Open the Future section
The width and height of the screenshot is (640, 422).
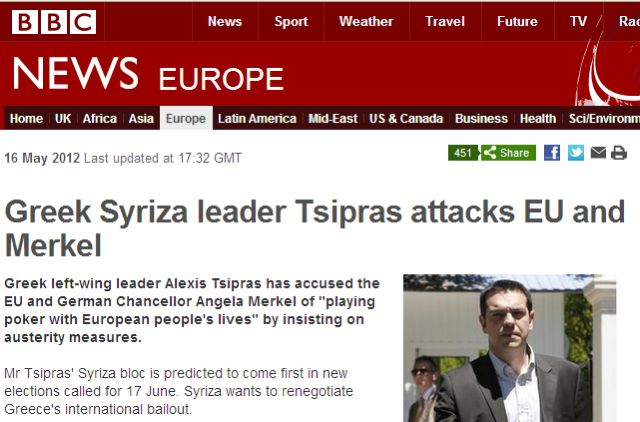pos(517,21)
